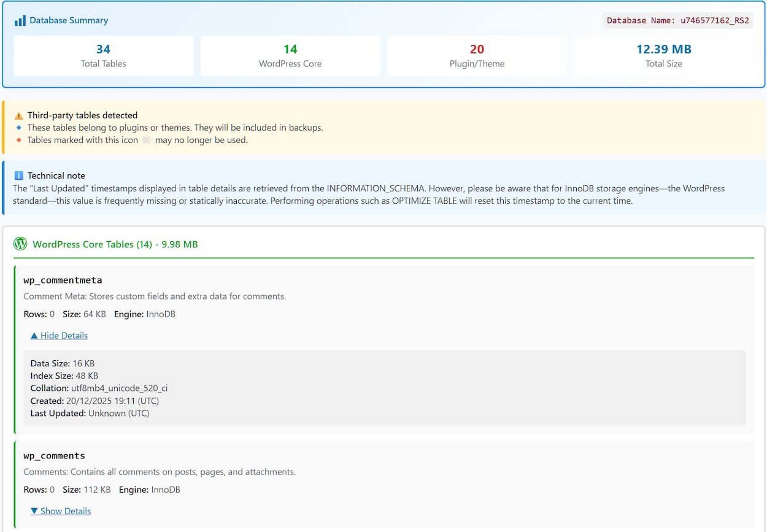This screenshot has height=532, width=767.
Task: Click the Database Summary bar chart icon
Action: point(20,20)
